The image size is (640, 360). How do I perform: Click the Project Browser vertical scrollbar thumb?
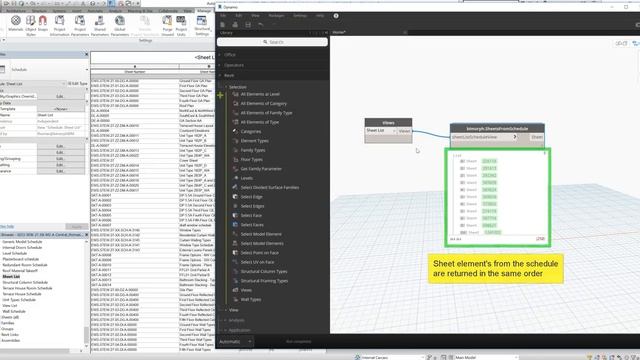pos(86,335)
